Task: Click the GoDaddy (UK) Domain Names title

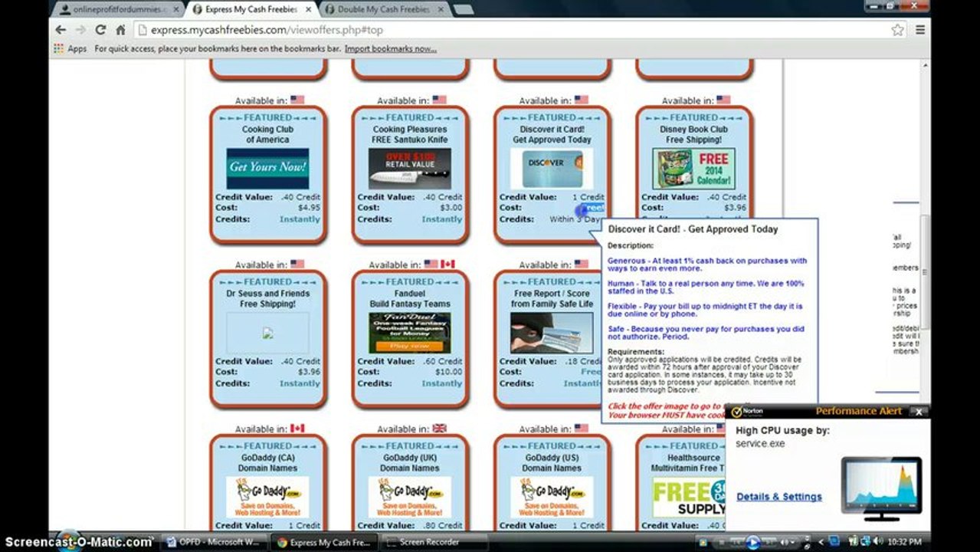Action: [x=410, y=462]
